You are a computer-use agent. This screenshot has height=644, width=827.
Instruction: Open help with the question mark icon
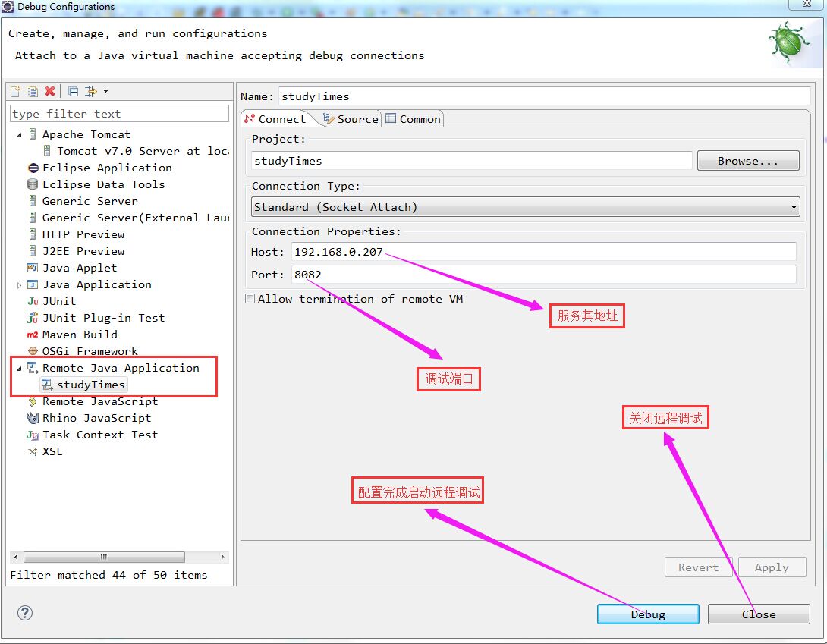(25, 613)
